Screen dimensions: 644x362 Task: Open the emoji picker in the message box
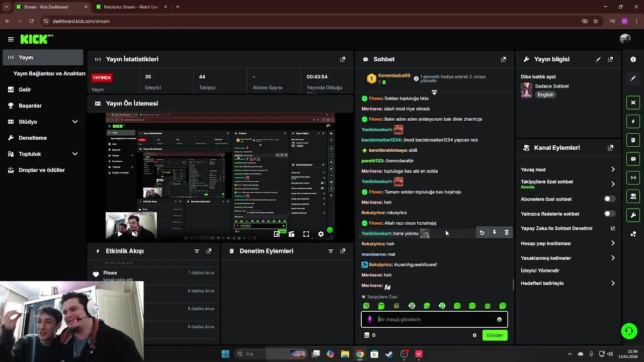pos(499,319)
